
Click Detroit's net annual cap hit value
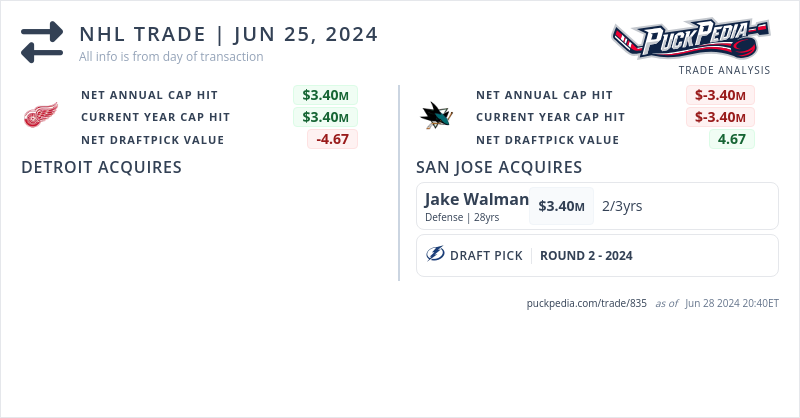point(325,95)
